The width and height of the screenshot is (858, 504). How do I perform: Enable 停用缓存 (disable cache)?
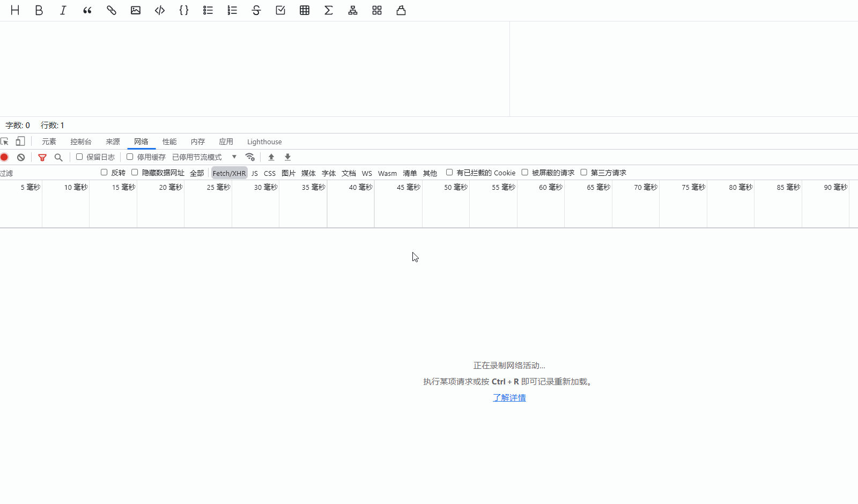click(x=130, y=157)
